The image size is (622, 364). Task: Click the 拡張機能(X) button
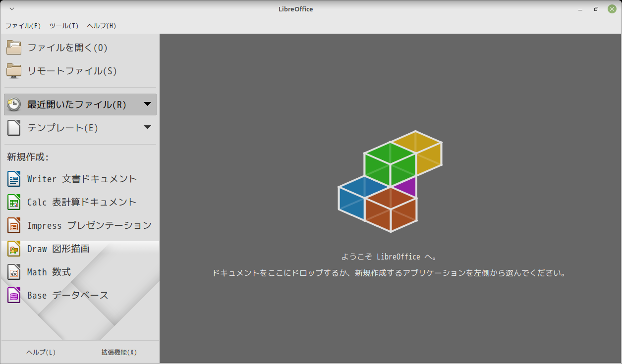[x=119, y=352]
